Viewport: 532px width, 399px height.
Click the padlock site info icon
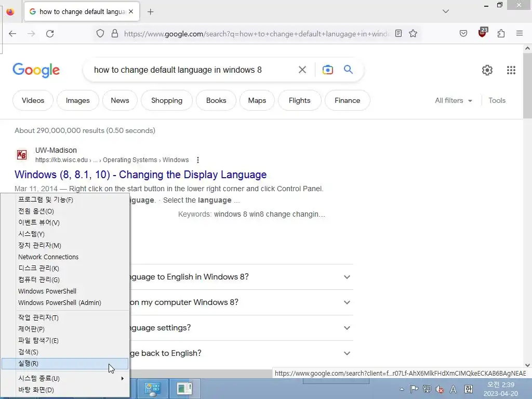pos(115,34)
